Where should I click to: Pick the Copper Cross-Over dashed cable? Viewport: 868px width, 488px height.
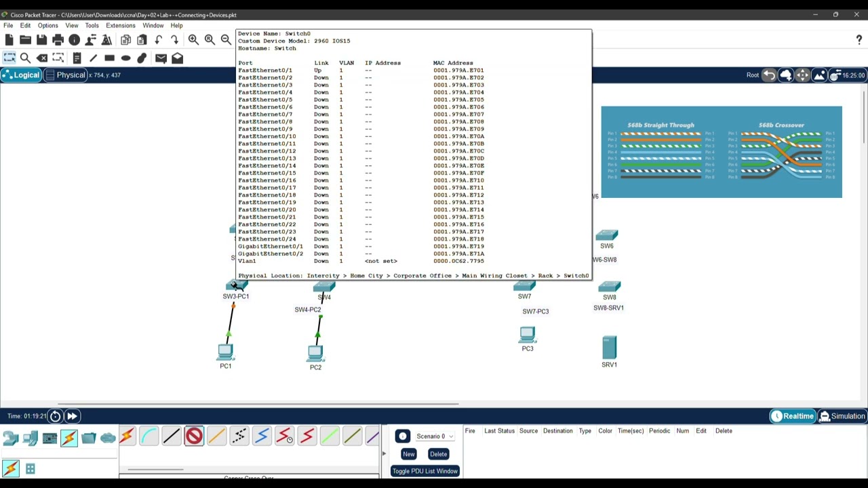click(239, 436)
